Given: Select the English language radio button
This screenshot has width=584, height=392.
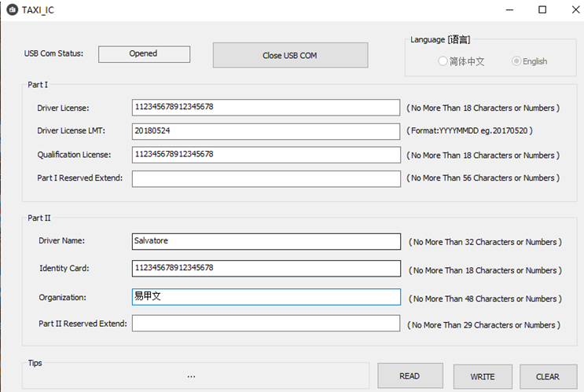Looking at the screenshot, I should pos(516,61).
